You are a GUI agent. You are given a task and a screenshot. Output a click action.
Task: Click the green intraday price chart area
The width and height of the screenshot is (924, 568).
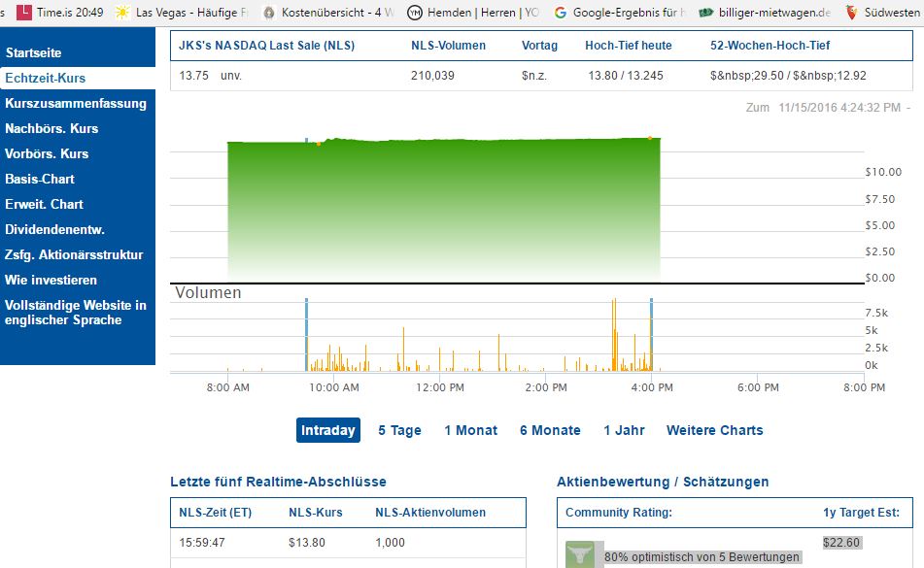click(x=444, y=209)
